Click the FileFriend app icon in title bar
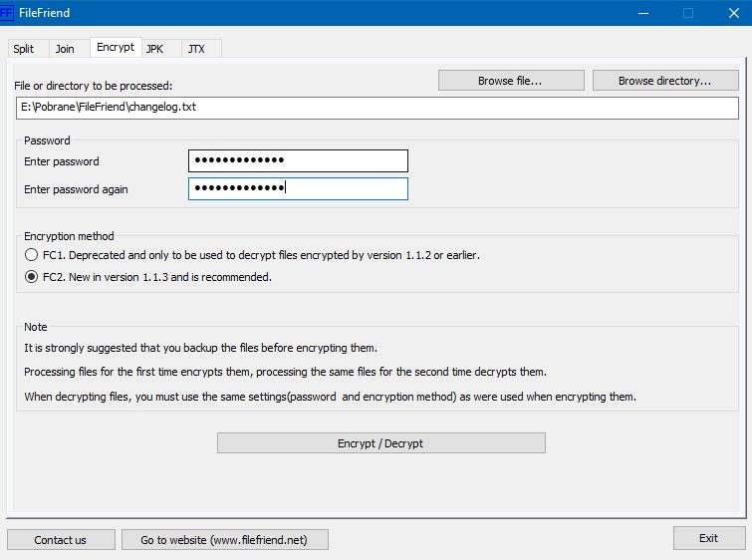752x560 pixels. tap(6, 13)
